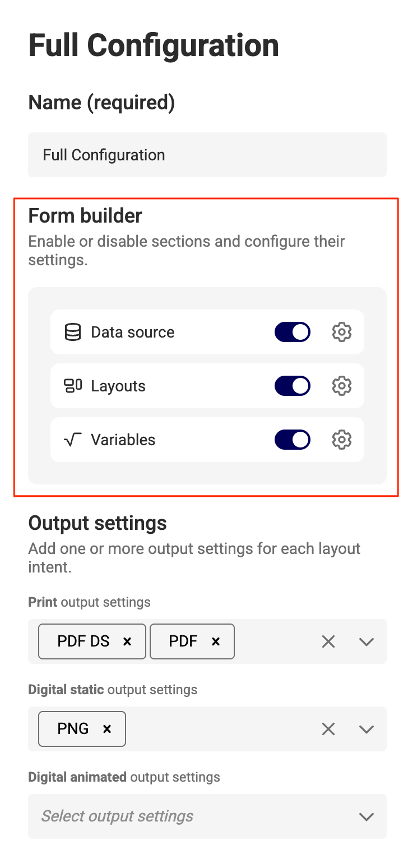Screen dimensions: 408x868
Task: Open Layouts settings gear
Action: [x=342, y=386]
